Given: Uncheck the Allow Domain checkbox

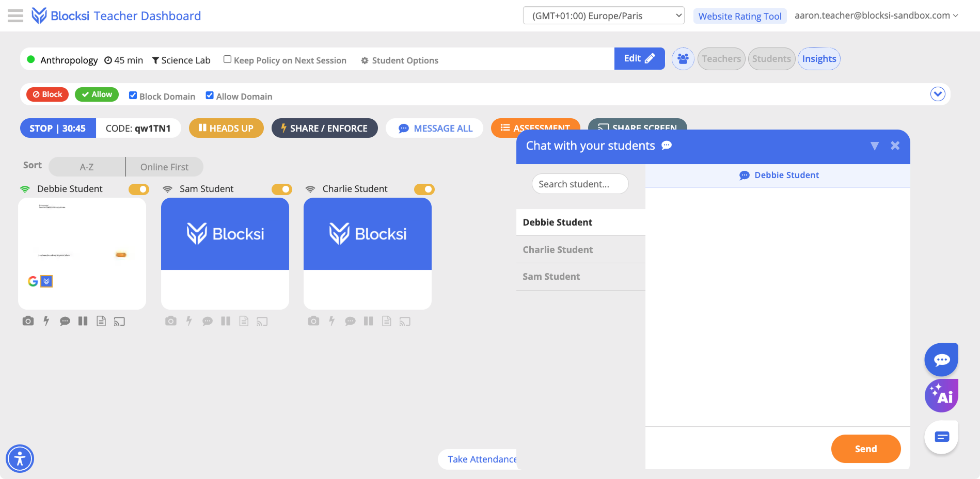Looking at the screenshot, I should [210, 95].
